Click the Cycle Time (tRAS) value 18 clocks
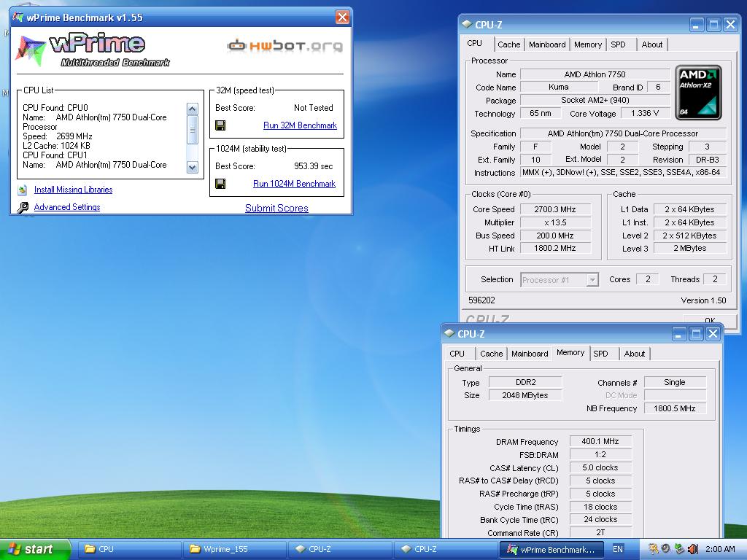The width and height of the screenshot is (747, 560). [x=600, y=507]
